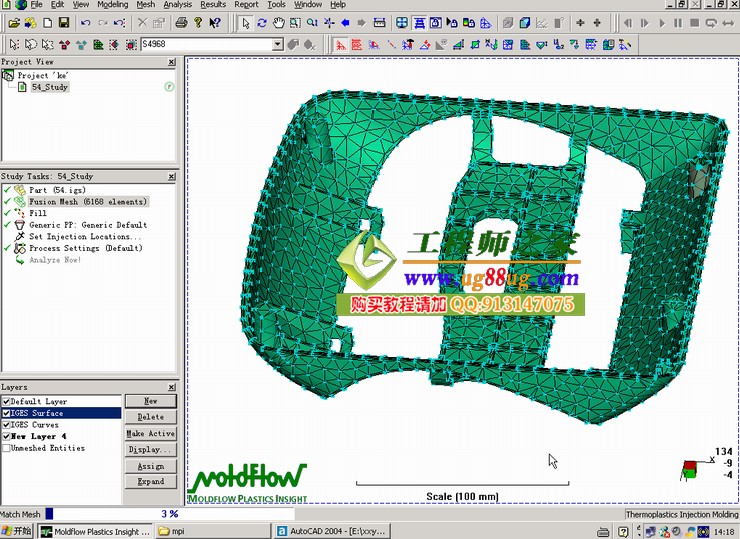Click the Save floppy disk icon

pyautogui.click(x=64, y=23)
